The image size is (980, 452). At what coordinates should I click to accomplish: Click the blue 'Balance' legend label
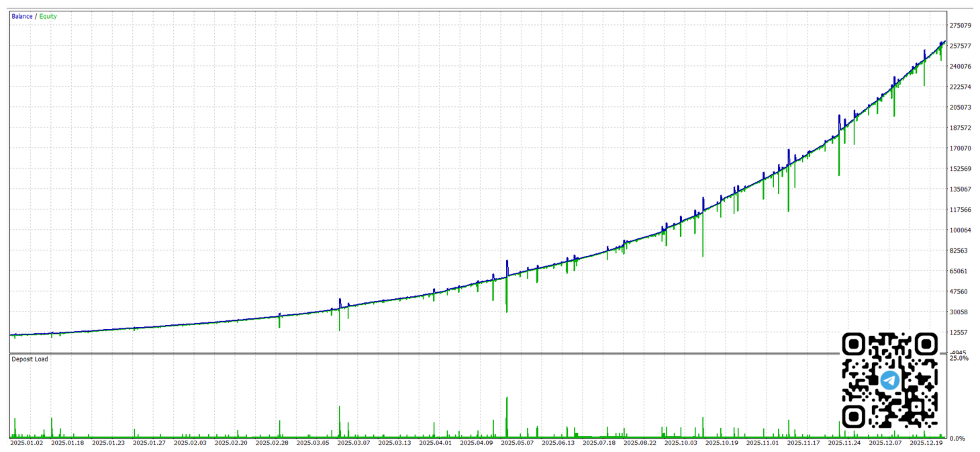point(22,16)
